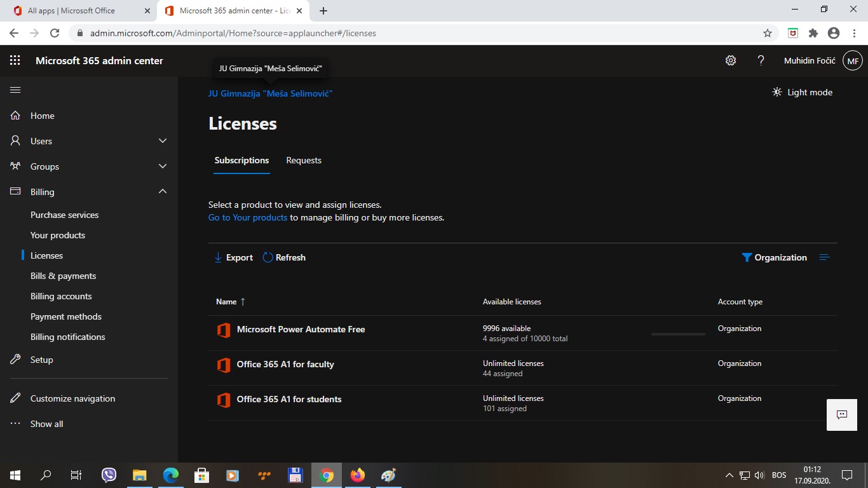Viewport: 868px width, 488px height.
Task: Open Chrome profile icon
Action: (x=834, y=33)
